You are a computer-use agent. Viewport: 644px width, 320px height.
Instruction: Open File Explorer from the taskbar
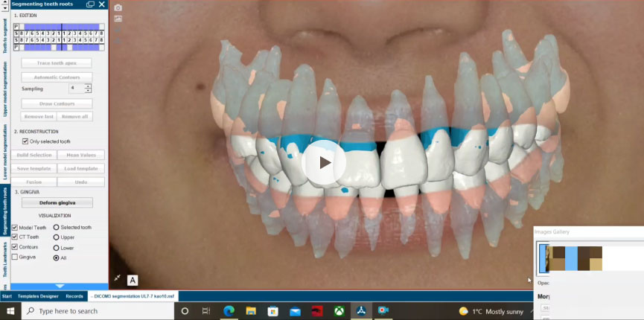[251, 311]
